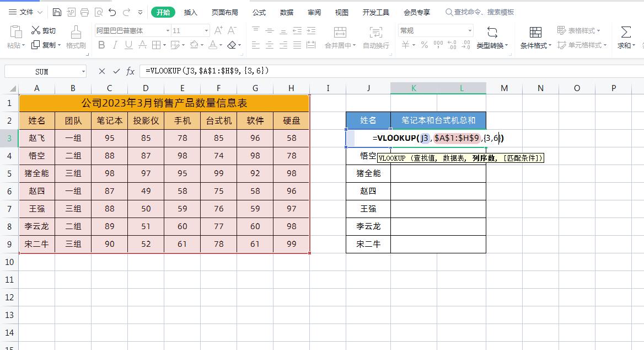Click the Cut (剪切) scissors button
Viewport: 644px width, 350px height.
pos(44,30)
